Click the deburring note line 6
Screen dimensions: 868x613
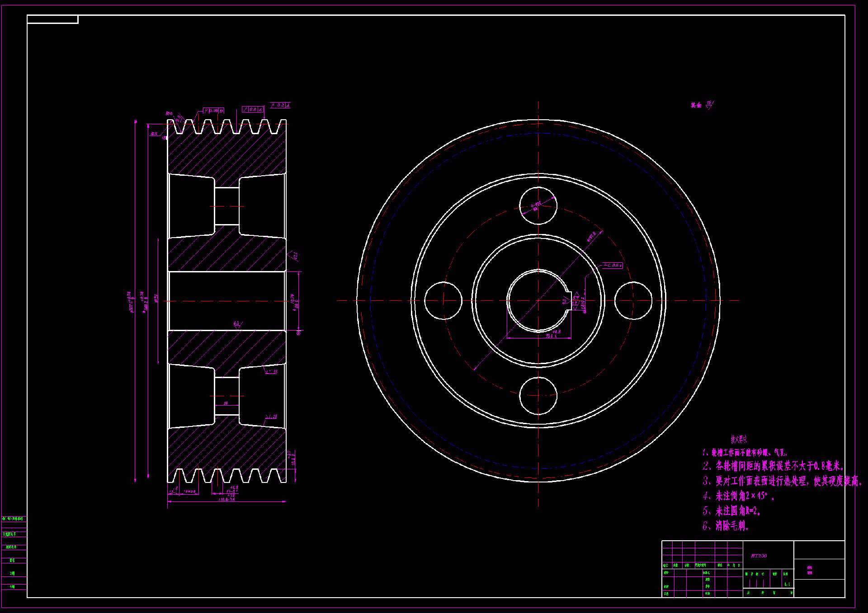tap(726, 526)
